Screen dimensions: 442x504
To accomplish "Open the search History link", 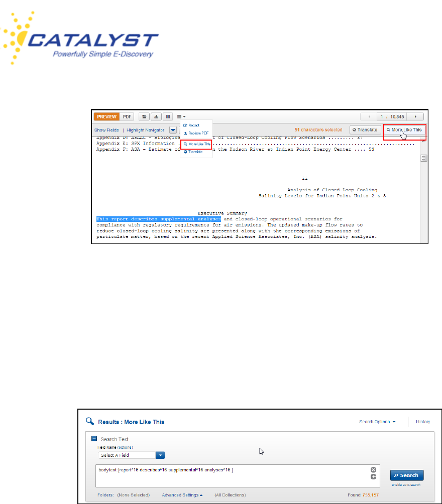I will (423, 422).
